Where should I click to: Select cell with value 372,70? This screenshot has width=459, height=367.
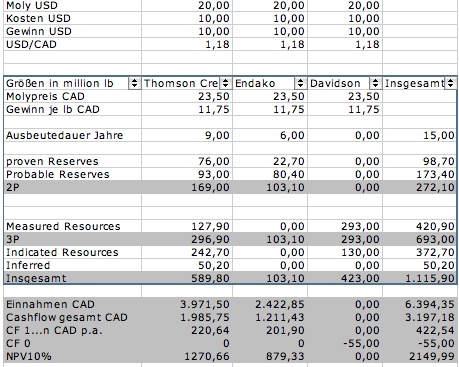tap(419, 252)
